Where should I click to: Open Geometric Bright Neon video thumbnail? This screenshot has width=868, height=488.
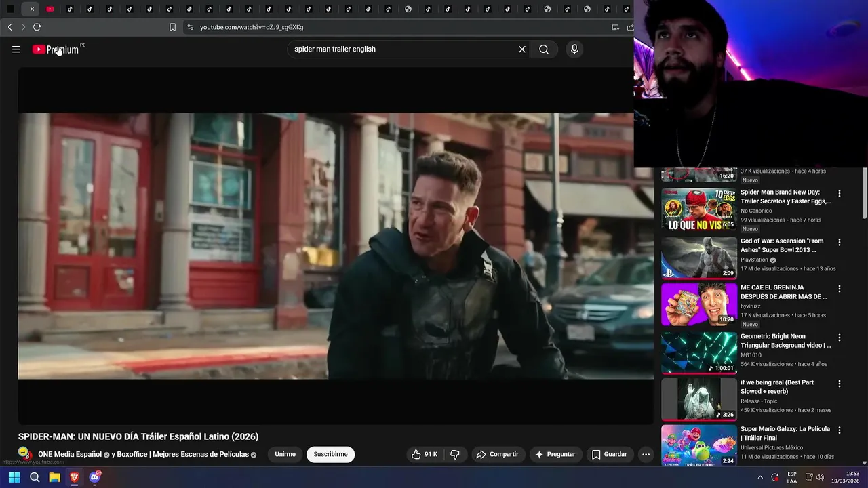(x=698, y=352)
